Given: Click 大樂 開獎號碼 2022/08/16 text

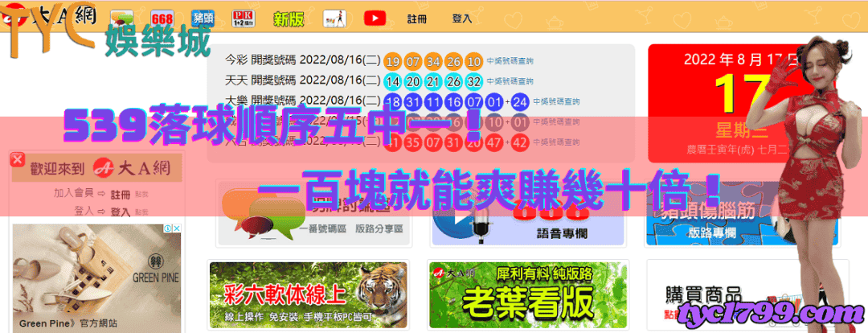Looking at the screenshot, I should click(302, 101).
